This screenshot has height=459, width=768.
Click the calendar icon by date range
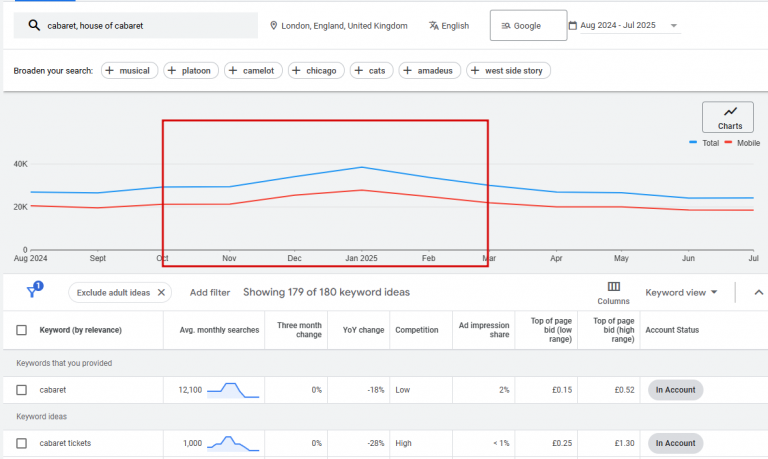coord(573,25)
